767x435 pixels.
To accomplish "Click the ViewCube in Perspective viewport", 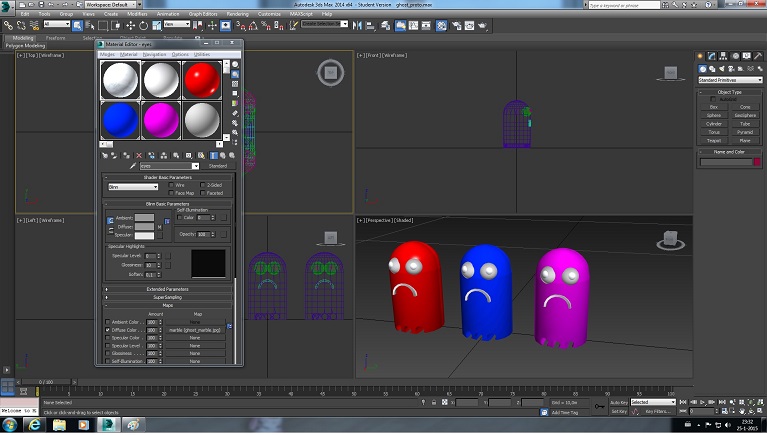I will click(671, 240).
